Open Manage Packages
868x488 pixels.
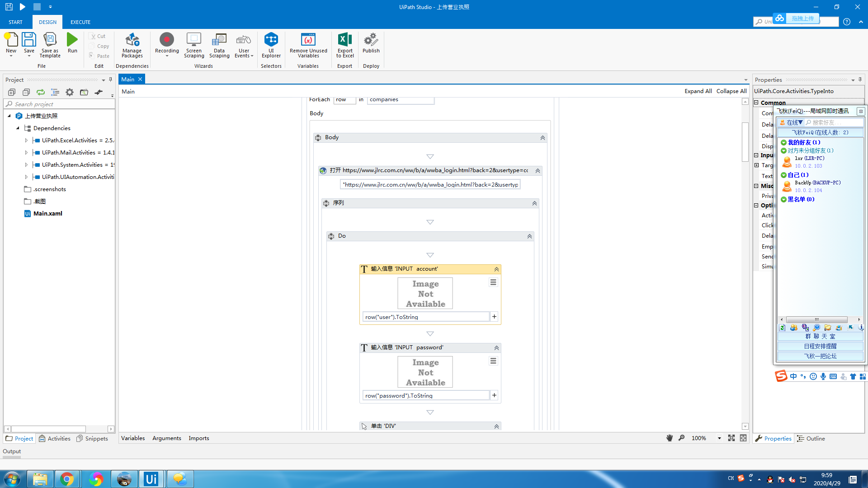132,45
